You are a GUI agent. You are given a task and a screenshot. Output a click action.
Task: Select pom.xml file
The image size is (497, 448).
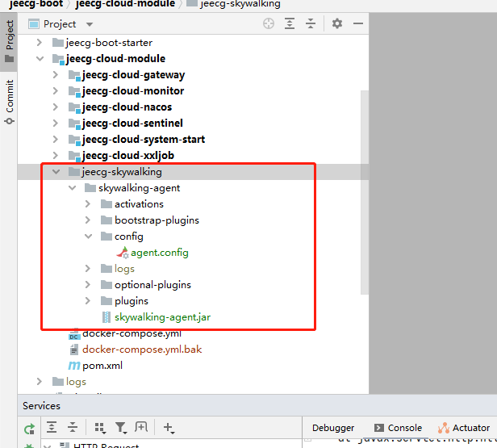(102, 366)
